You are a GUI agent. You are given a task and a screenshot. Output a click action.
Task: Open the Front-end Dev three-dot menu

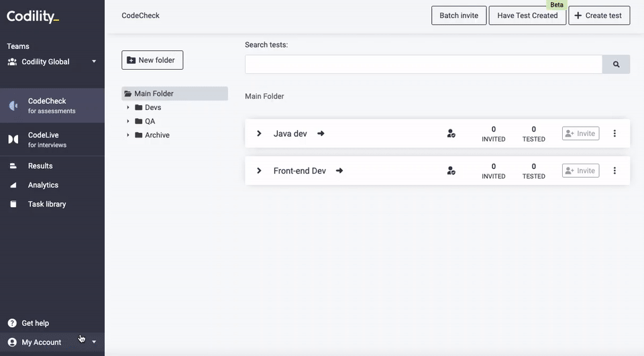click(614, 171)
